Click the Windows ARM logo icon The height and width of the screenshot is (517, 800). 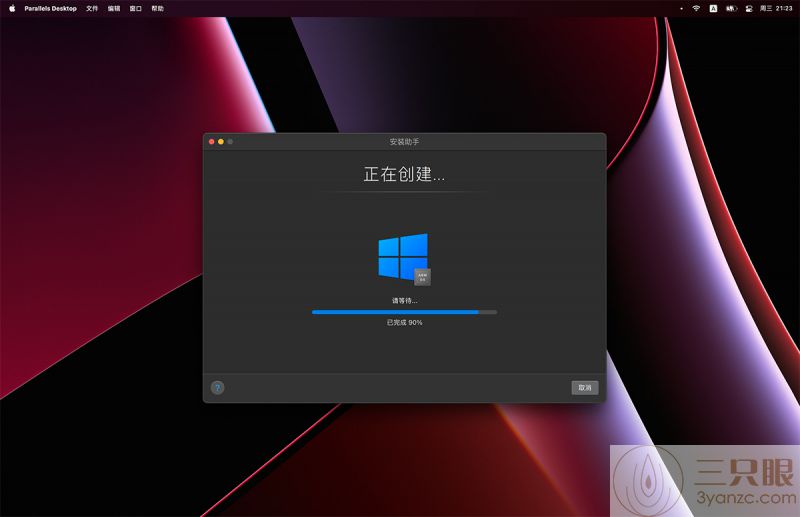[404, 259]
